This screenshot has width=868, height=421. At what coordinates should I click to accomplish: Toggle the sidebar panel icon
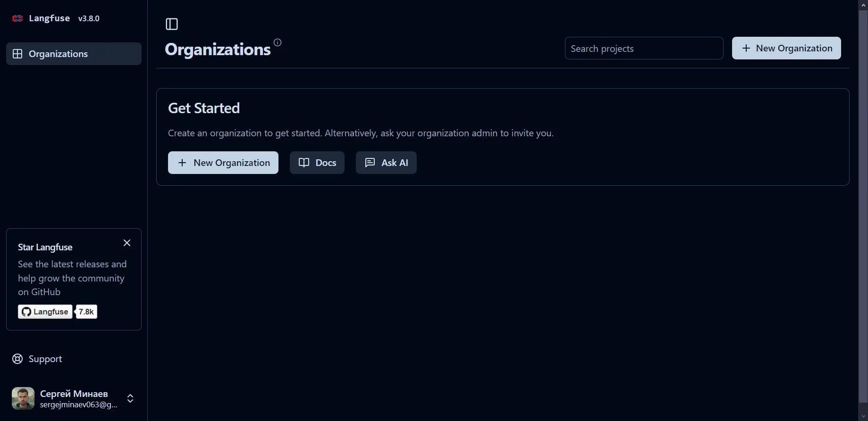click(x=172, y=24)
